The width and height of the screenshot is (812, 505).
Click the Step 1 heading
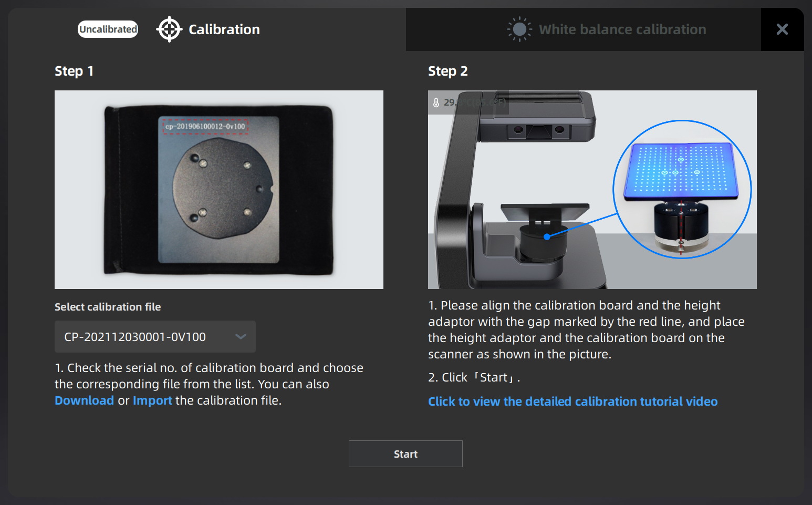click(74, 71)
